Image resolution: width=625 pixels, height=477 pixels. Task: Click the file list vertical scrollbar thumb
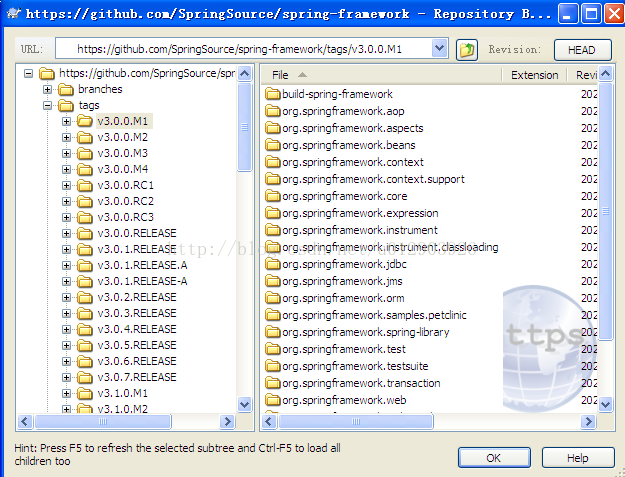click(605, 211)
